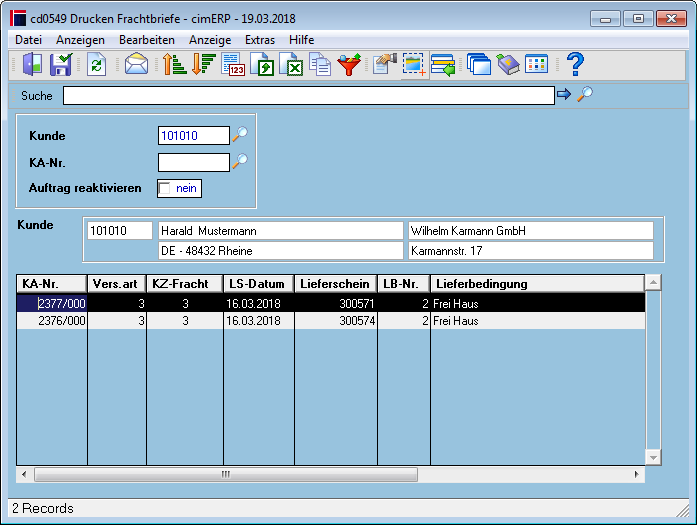Click the refresh document icon
Screen dimensions: 697x525
tap(96, 64)
